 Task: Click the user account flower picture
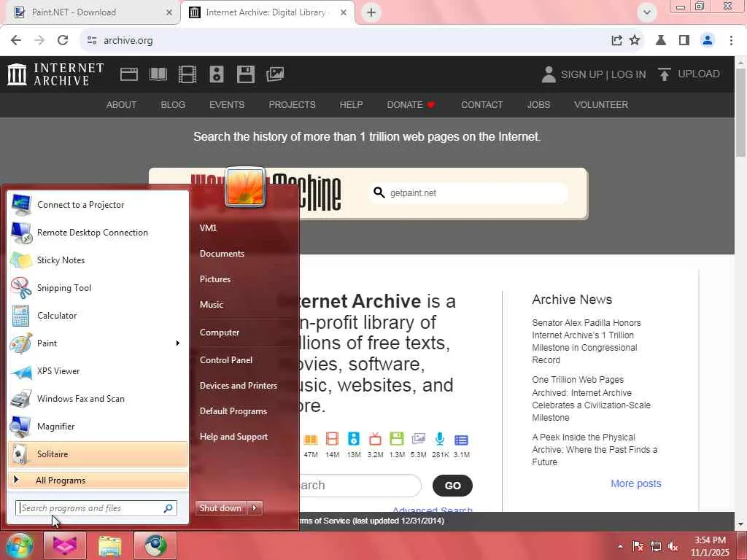pyautogui.click(x=245, y=187)
